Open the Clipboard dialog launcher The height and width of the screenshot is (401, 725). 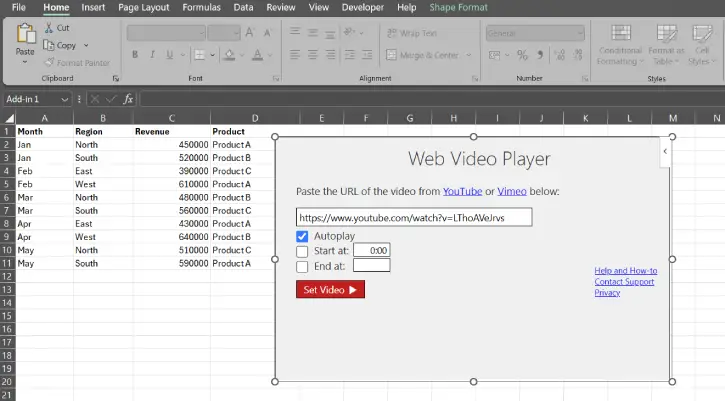pos(116,79)
